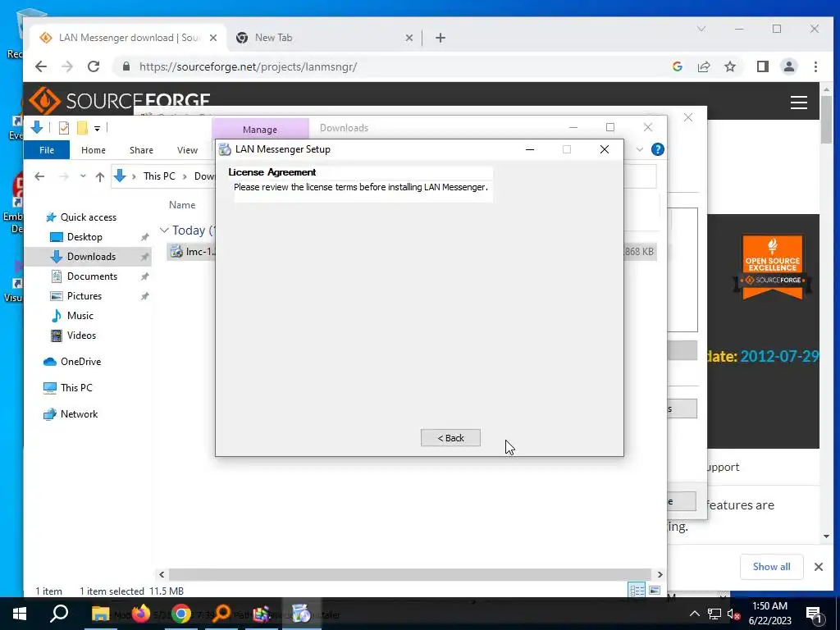
Task: Click the Chrome share page icon
Action: 703,66
